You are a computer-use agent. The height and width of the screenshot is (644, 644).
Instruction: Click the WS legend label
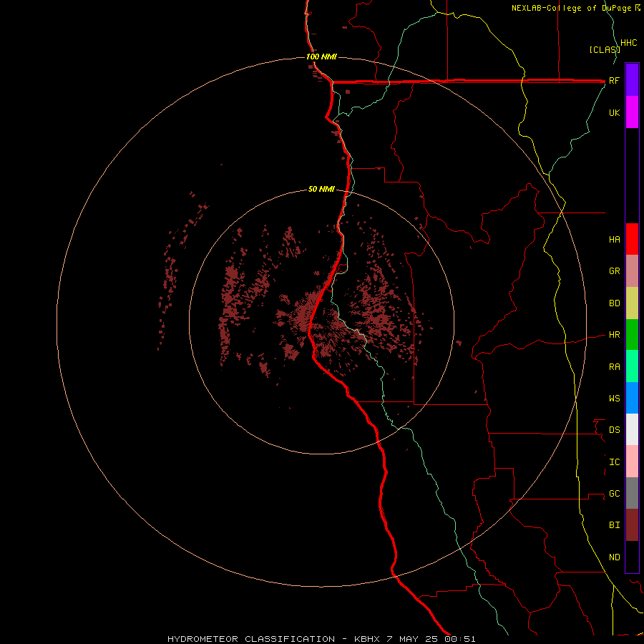[614, 398]
